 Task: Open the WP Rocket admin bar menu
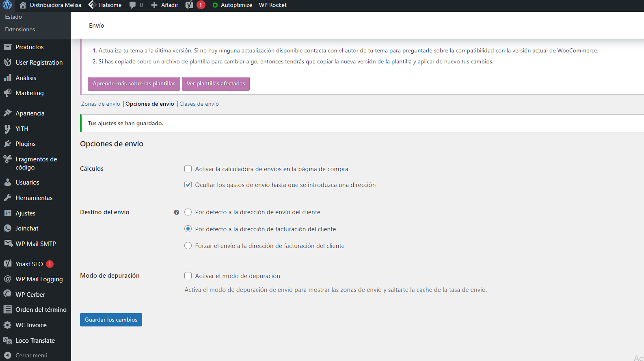pyautogui.click(x=273, y=5)
